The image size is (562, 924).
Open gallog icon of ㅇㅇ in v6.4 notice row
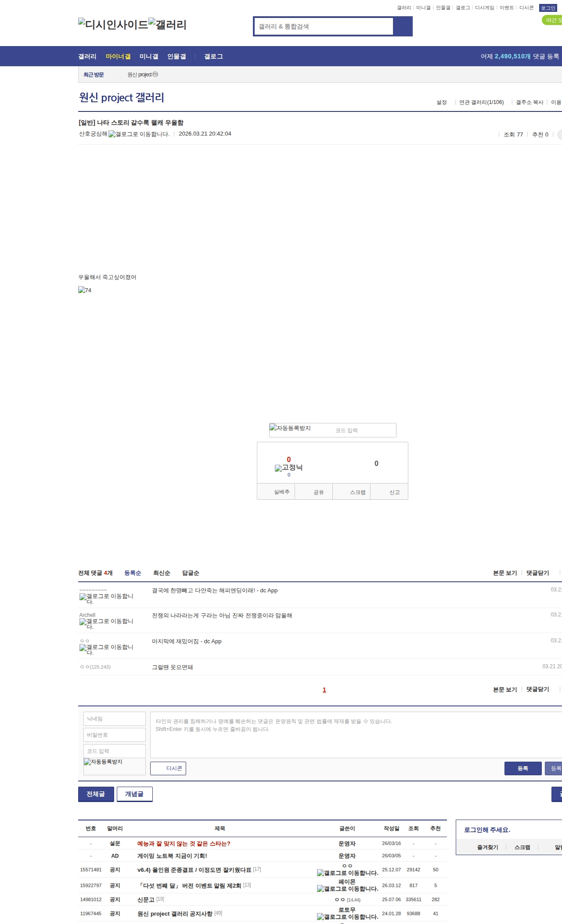point(348,873)
